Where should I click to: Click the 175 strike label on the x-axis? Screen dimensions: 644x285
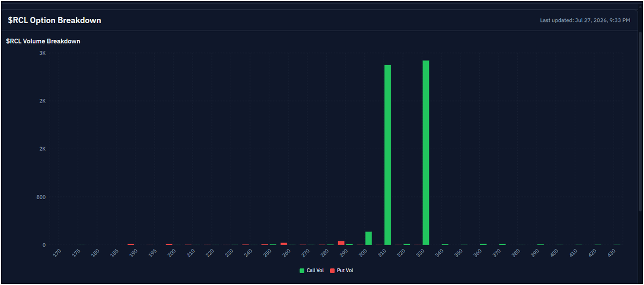[76, 253]
